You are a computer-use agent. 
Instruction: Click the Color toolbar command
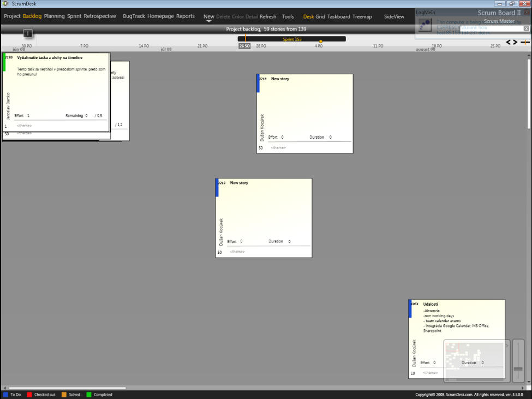click(x=237, y=16)
